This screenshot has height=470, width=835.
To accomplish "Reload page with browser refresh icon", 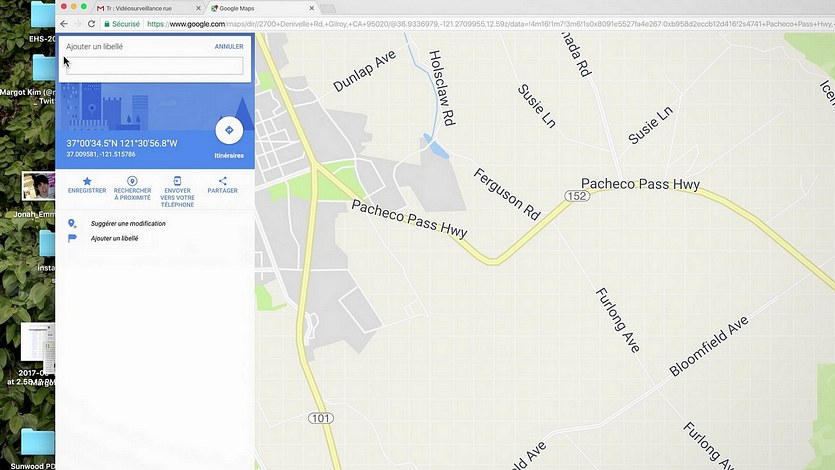I will 91,24.
